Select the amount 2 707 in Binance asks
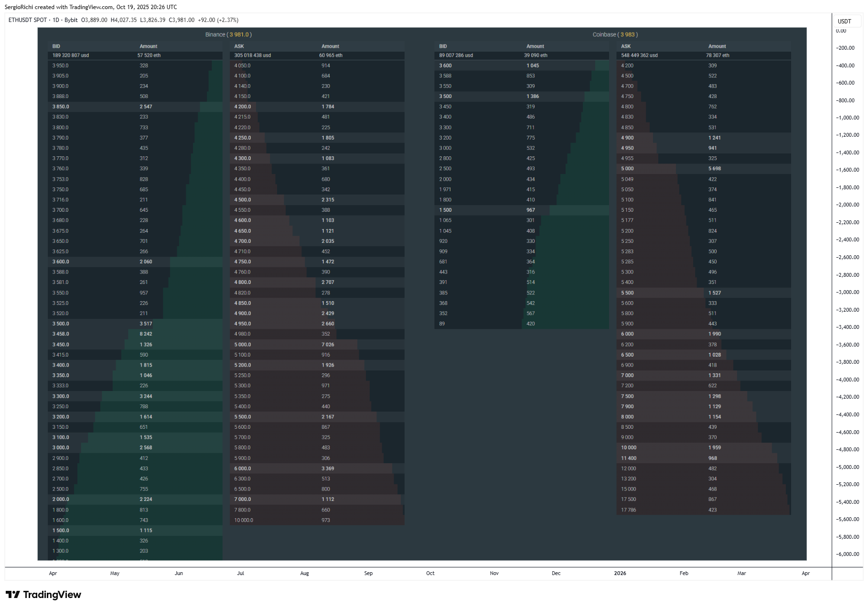This screenshot has width=868, height=609. pos(328,283)
